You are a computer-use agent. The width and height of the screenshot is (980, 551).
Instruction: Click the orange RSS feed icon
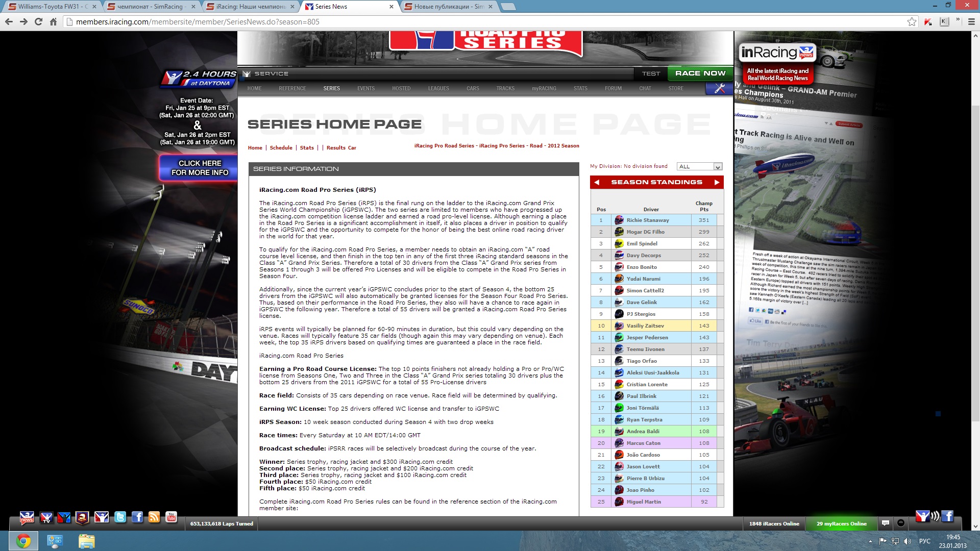154,517
